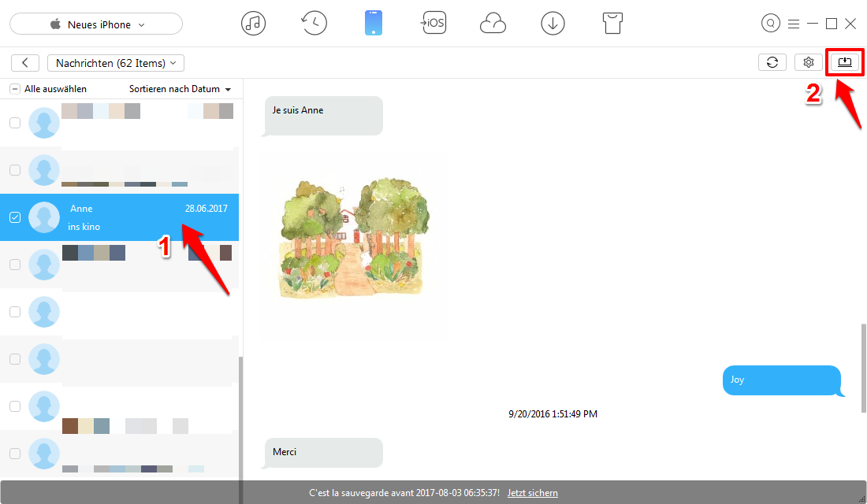This screenshot has height=504, width=867.
Task: Click the ins kino message preview
Action: (84, 227)
